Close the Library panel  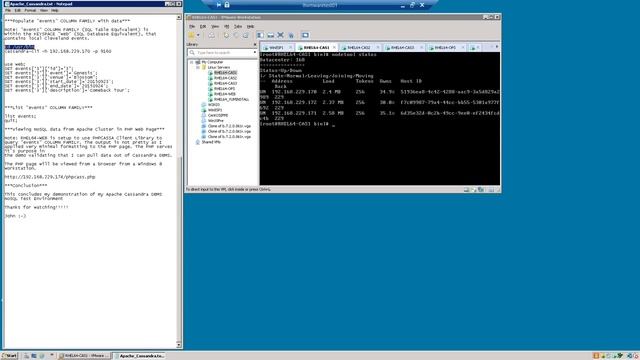255,44
